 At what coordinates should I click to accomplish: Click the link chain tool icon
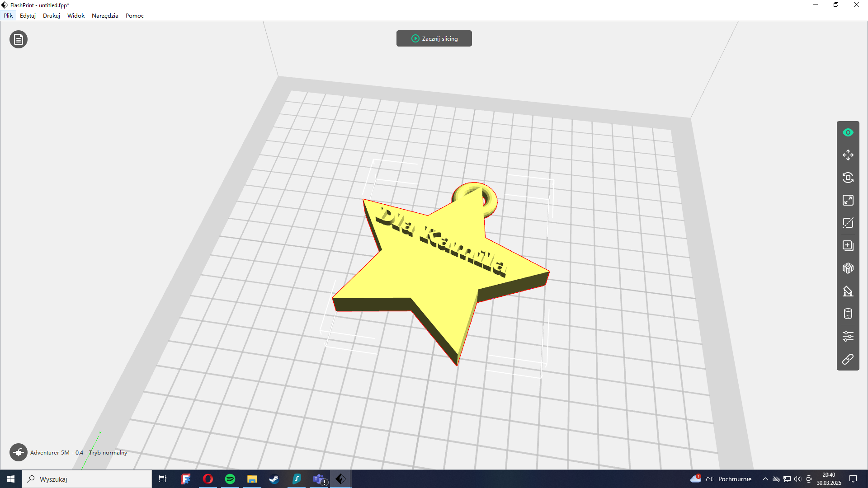pos(848,359)
